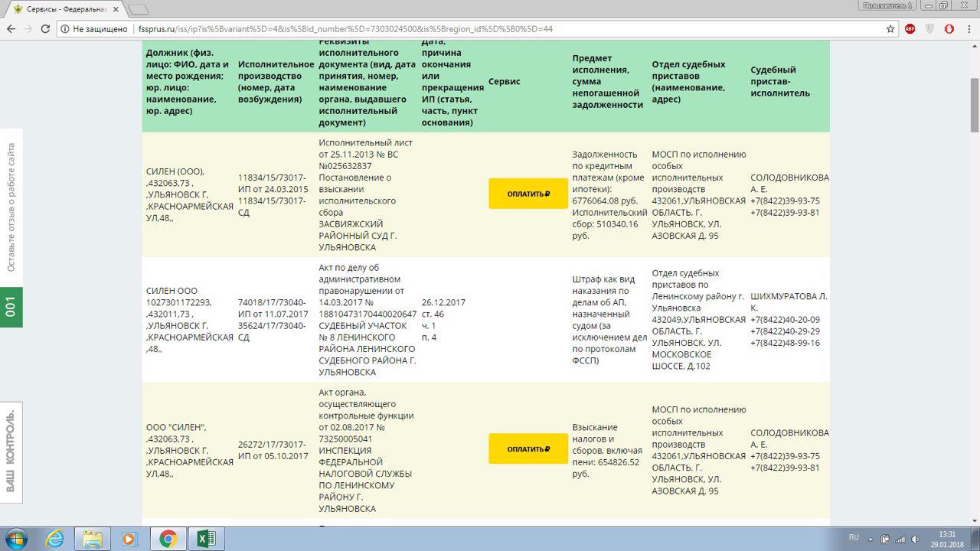
Task: Click 'ШИХМУРАТОВА Л. К.' bailiff cell
Action: (789, 319)
